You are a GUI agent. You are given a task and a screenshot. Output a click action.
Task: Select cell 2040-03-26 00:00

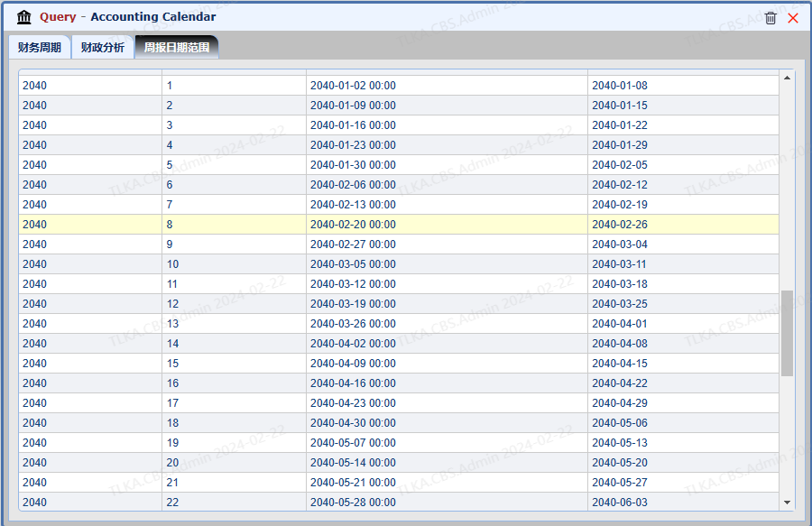click(x=447, y=324)
